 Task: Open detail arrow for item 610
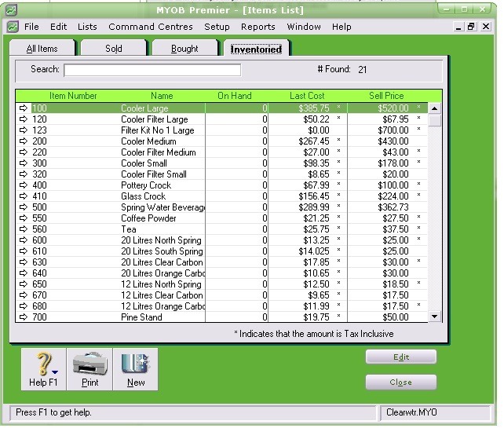(x=24, y=251)
